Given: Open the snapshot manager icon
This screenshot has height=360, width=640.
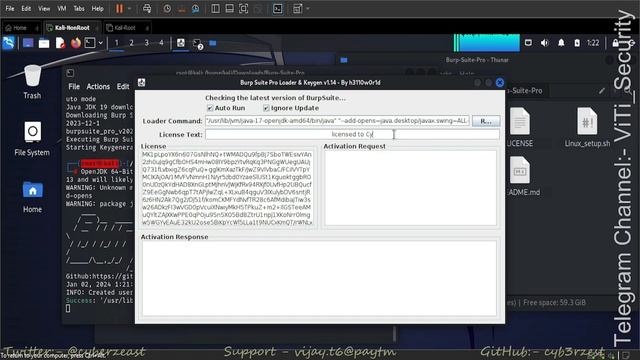Looking at the screenshot, I should [196, 9].
